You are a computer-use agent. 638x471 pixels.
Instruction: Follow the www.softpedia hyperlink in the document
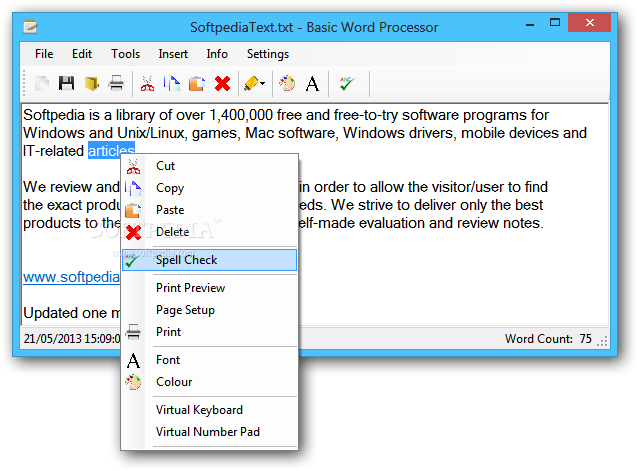(71, 277)
